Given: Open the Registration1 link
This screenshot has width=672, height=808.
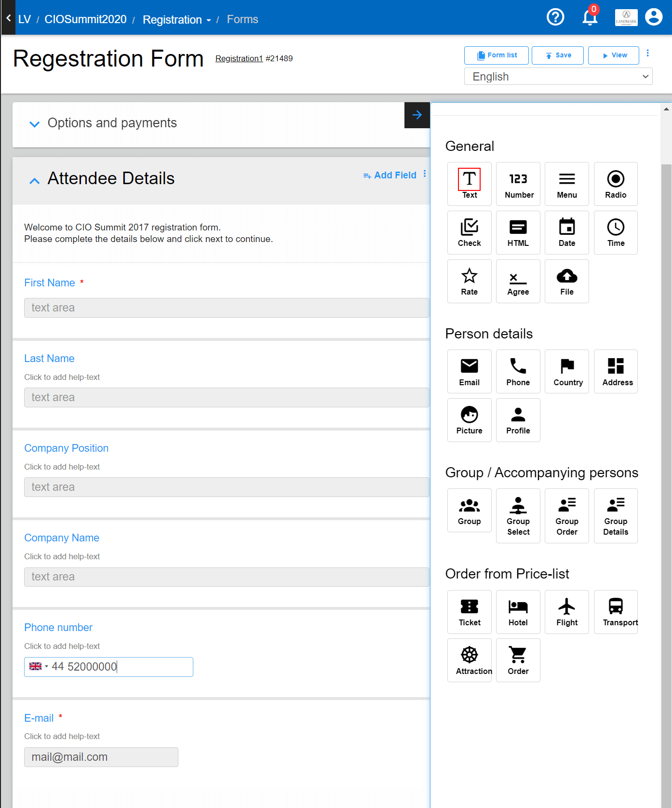Looking at the screenshot, I should tap(239, 58).
